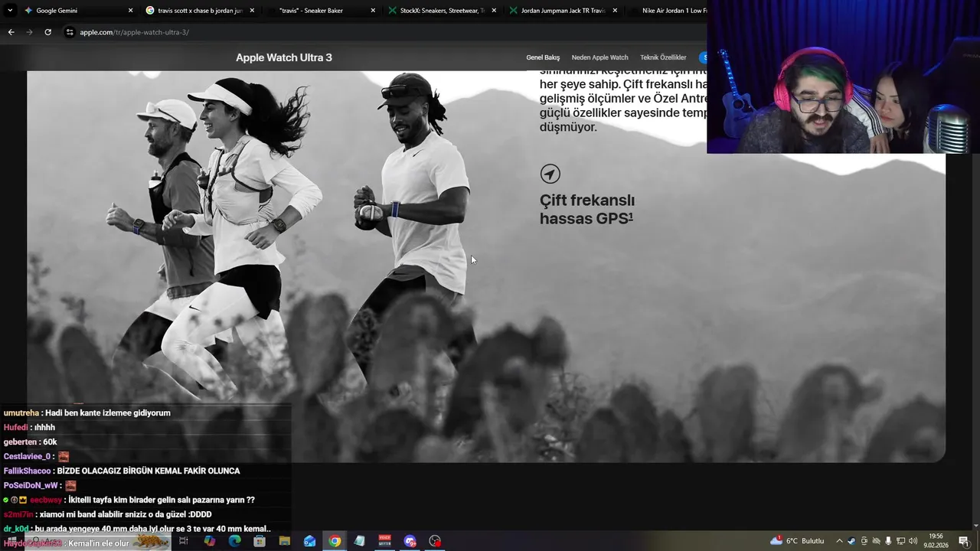Click the microphone tray icon
980x551 pixels.
[888, 541]
